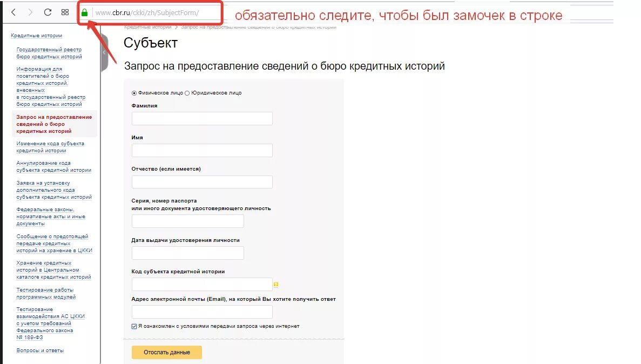Focus the Имя input field
The height and width of the screenshot is (364, 641).
click(202, 151)
